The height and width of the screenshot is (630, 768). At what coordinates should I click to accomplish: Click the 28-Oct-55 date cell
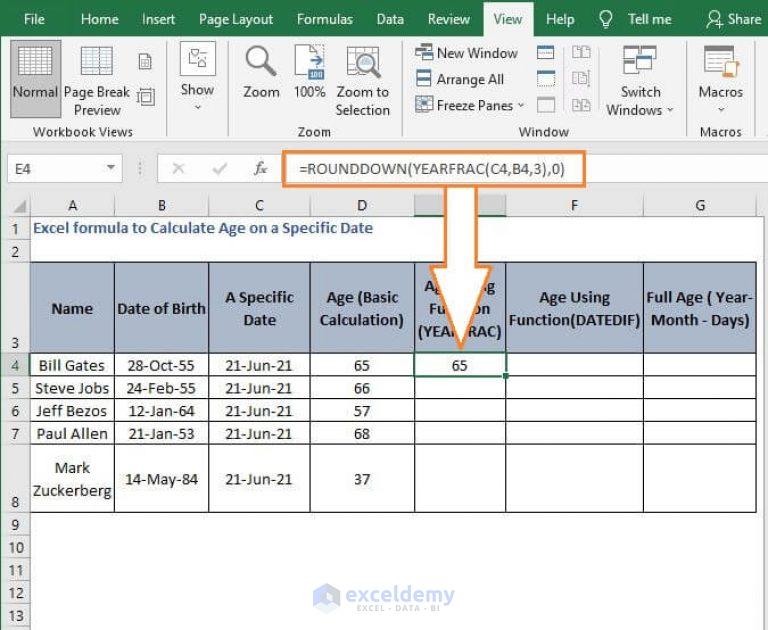[162, 365]
